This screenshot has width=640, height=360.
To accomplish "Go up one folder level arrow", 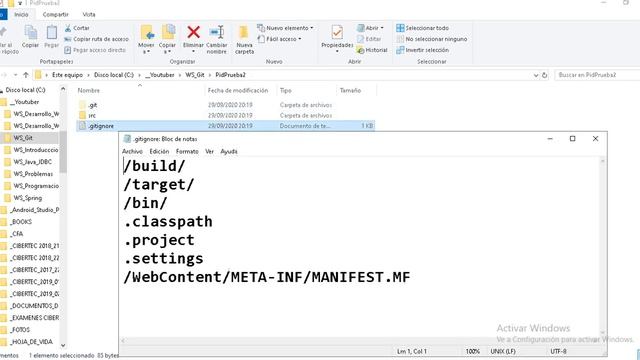I will [x=26, y=75].
